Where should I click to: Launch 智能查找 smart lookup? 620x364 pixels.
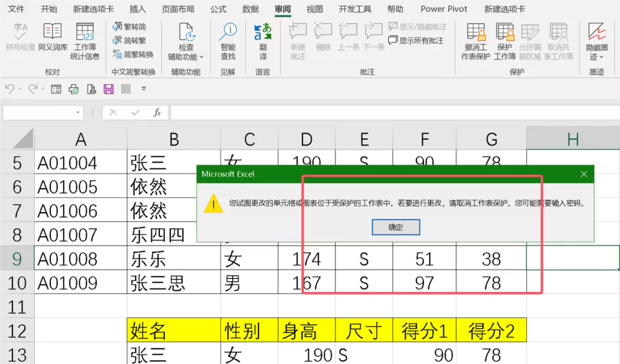click(x=228, y=41)
